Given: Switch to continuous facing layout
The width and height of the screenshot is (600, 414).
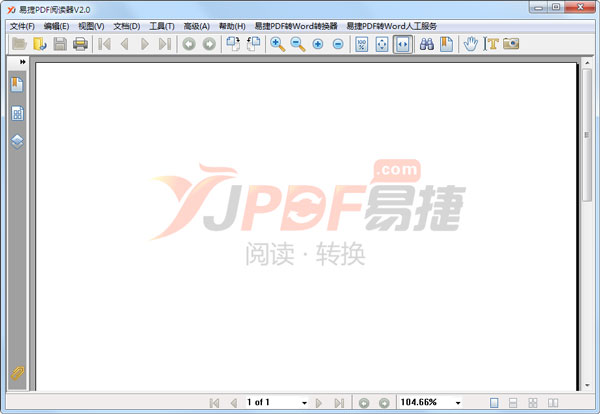Looking at the screenshot, I should pos(533,403).
